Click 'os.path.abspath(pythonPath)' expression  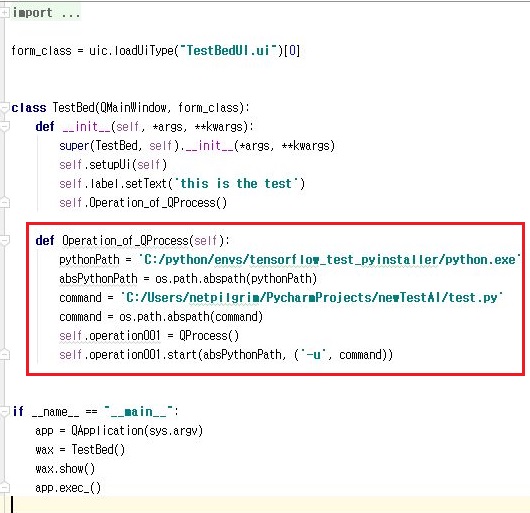pyautogui.click(x=236, y=279)
